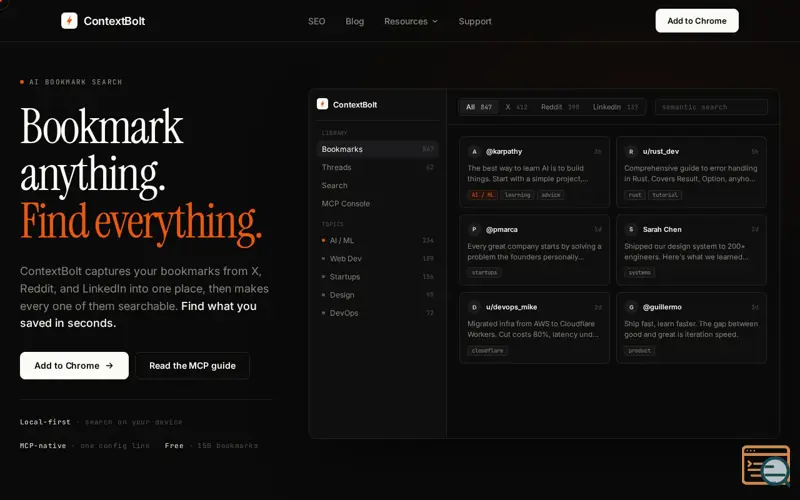
Task: Click the @guillermo avatar icon
Action: coord(631,307)
